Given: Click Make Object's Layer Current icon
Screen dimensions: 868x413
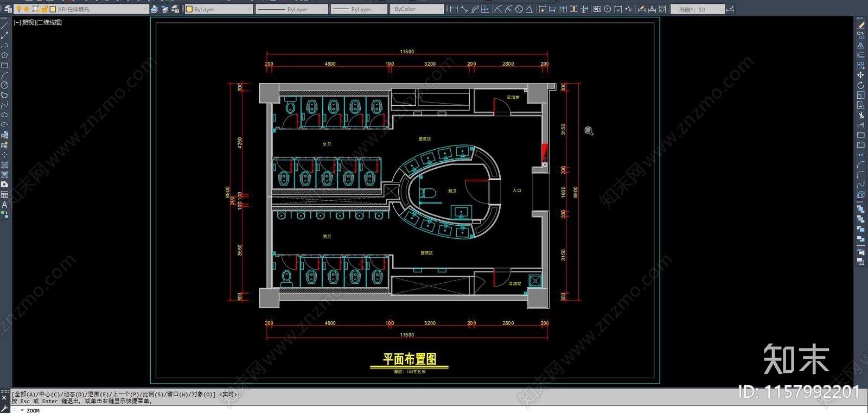Looking at the screenshot, I should pos(155,9).
